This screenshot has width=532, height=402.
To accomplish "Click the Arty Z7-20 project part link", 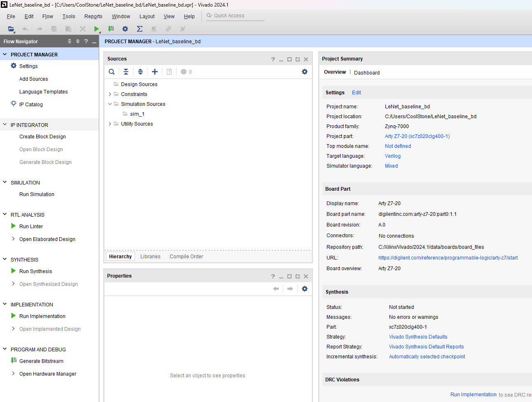I will click(x=417, y=136).
